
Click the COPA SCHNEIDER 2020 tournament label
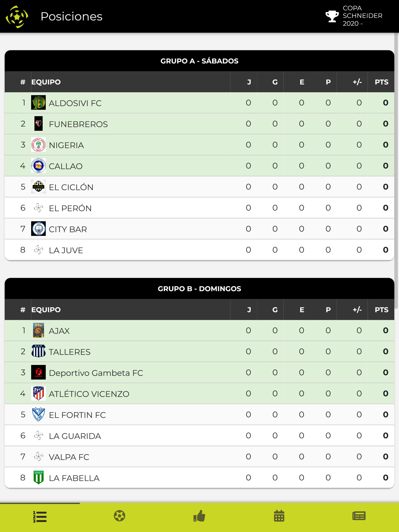362,16
